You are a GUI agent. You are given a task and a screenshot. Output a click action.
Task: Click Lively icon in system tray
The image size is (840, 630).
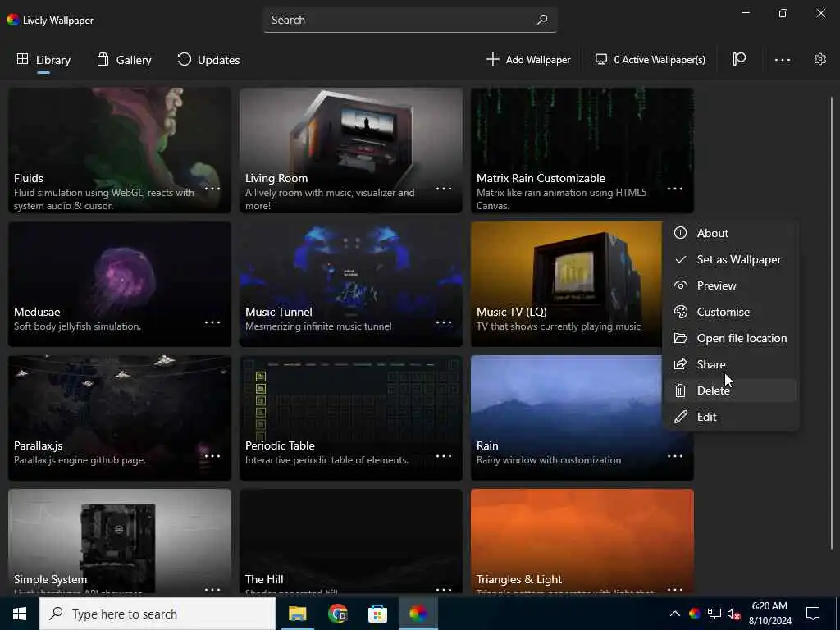coord(694,614)
